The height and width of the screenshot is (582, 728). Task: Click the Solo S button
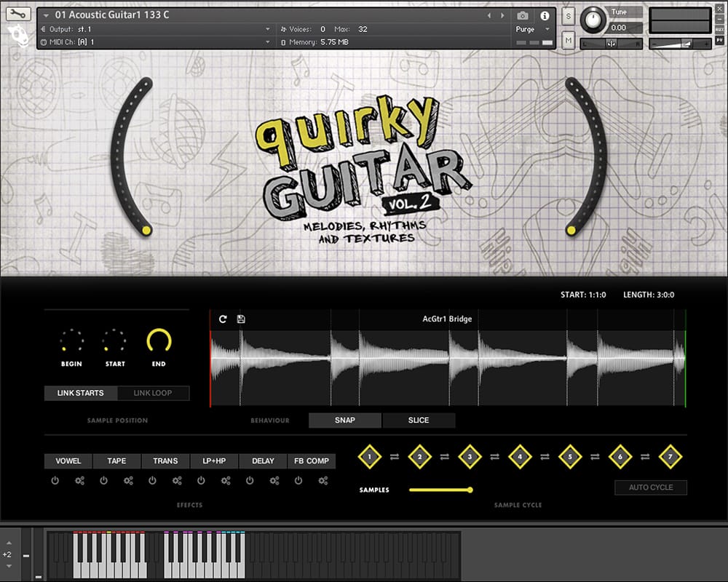click(568, 16)
